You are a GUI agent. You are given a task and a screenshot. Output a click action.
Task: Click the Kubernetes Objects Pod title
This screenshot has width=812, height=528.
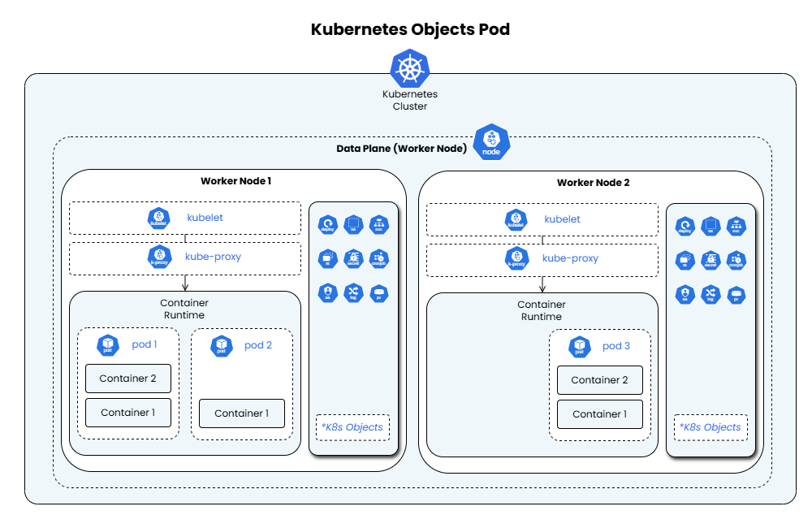(410, 30)
